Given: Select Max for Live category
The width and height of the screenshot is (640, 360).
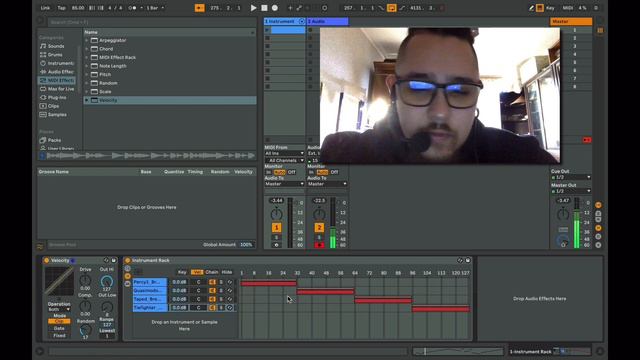Looking at the screenshot, I should [57, 89].
